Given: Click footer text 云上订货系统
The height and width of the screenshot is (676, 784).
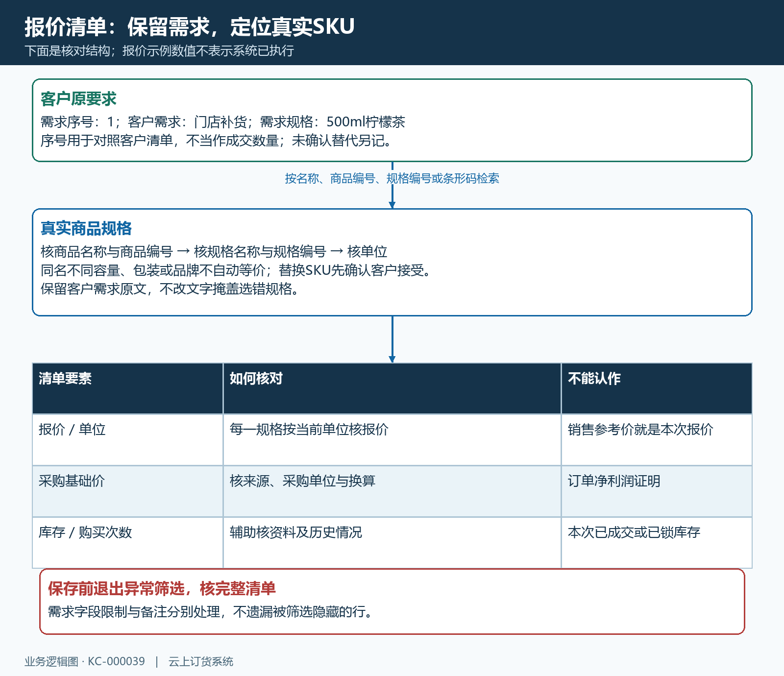Looking at the screenshot, I should point(201,662).
